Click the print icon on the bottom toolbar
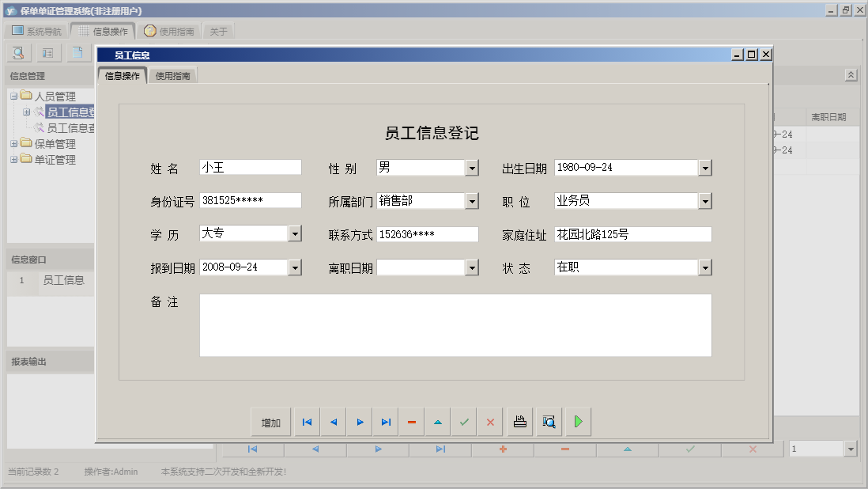 (519, 422)
